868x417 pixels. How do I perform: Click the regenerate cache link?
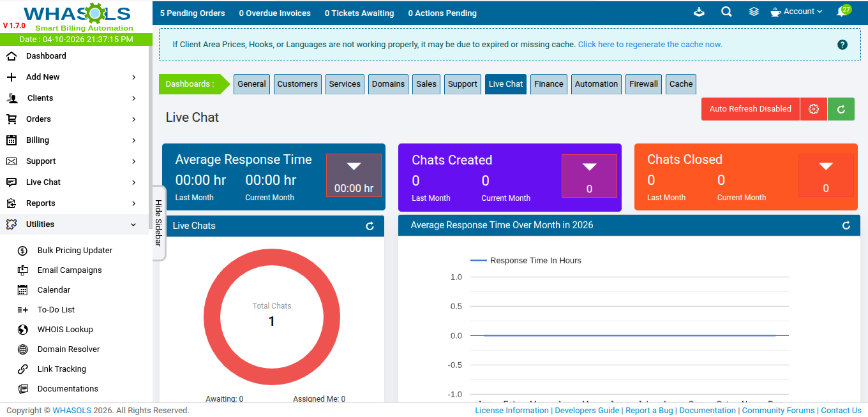tap(650, 45)
